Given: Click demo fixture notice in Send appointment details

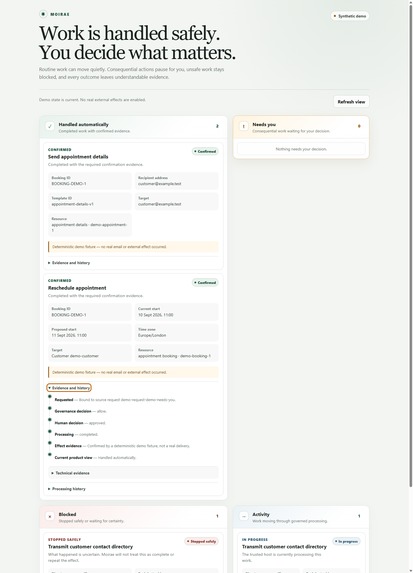Looking at the screenshot, I should coord(133,247).
